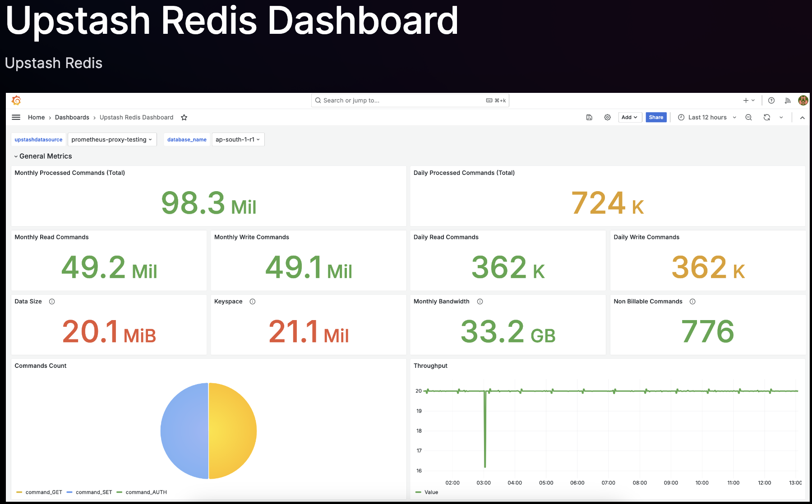This screenshot has height=504, width=812.
Task: Open news feed via the RSS icon
Action: [788, 100]
